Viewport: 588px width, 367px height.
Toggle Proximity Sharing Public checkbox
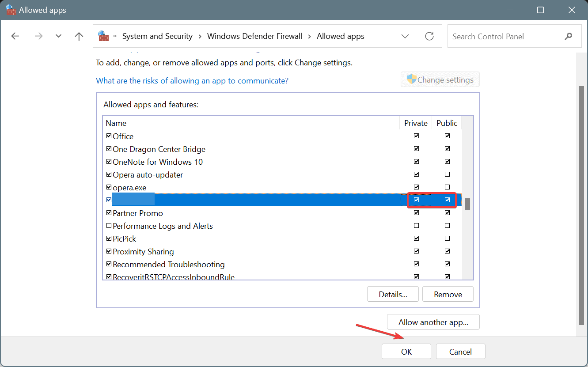(447, 251)
